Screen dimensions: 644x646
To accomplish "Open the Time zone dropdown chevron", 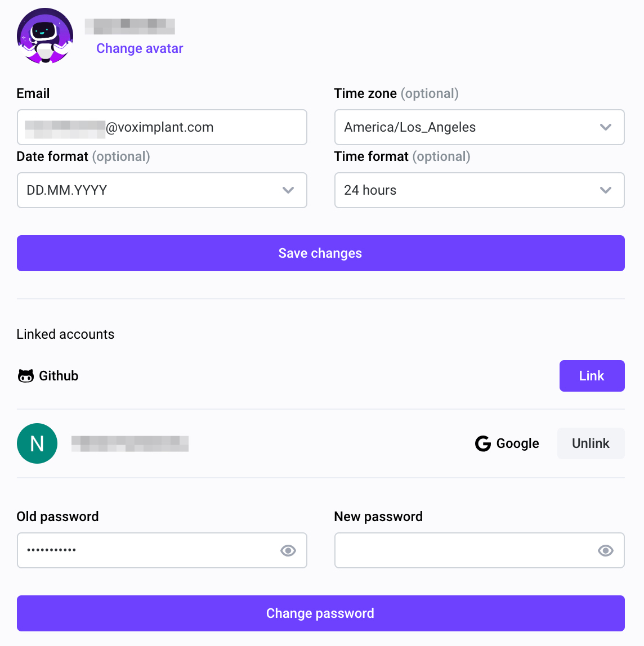I will pos(606,127).
